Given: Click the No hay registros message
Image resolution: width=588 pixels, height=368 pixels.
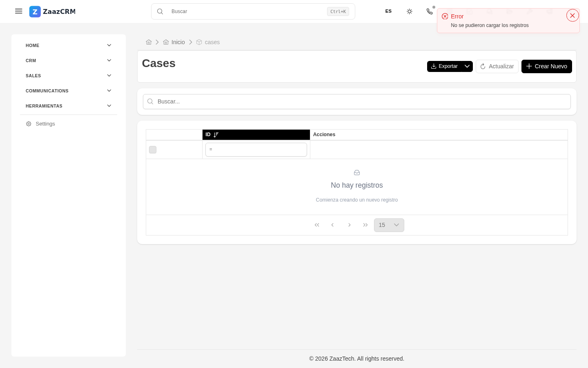Looking at the screenshot, I should (x=357, y=185).
